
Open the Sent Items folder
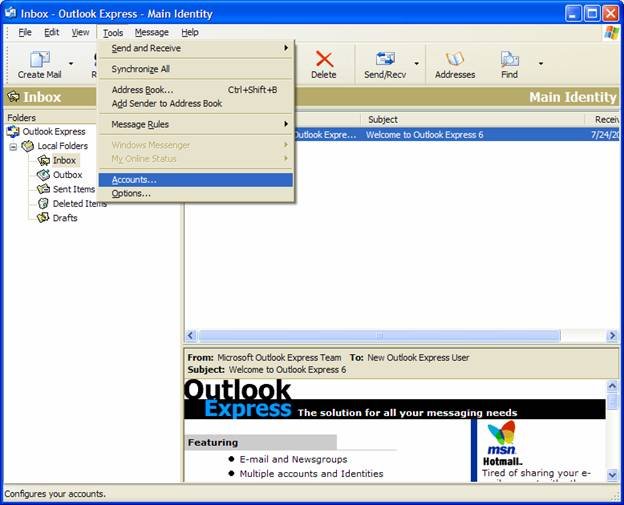click(73, 189)
